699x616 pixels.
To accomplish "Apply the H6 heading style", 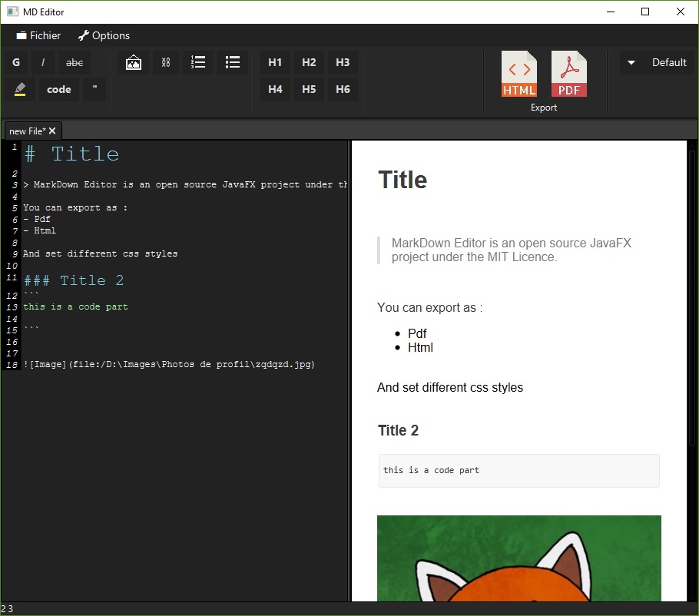I will (x=343, y=90).
